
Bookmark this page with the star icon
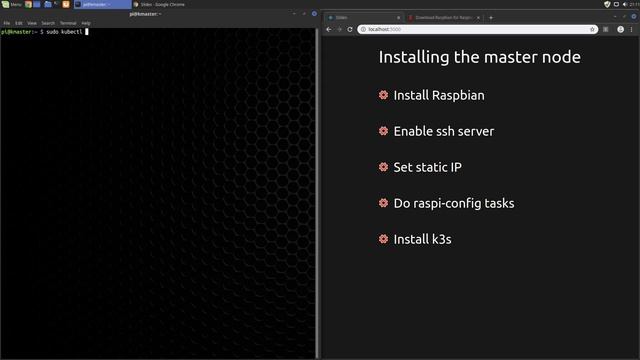tap(592, 29)
